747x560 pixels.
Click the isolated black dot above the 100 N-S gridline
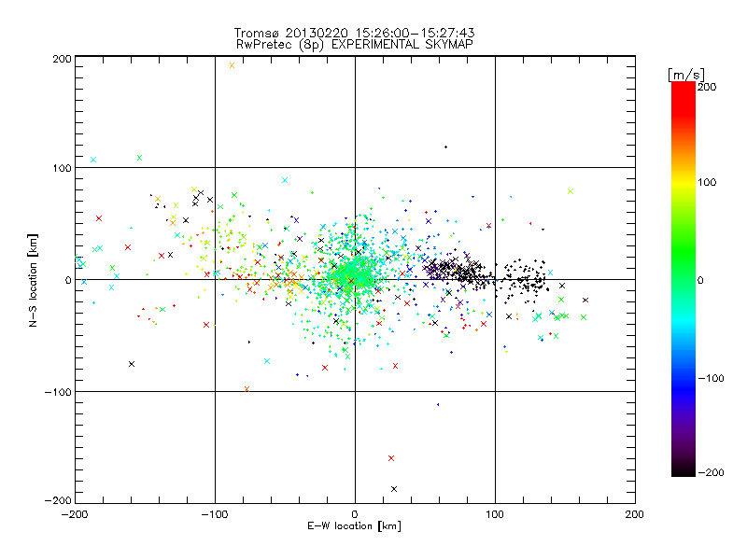click(446, 147)
